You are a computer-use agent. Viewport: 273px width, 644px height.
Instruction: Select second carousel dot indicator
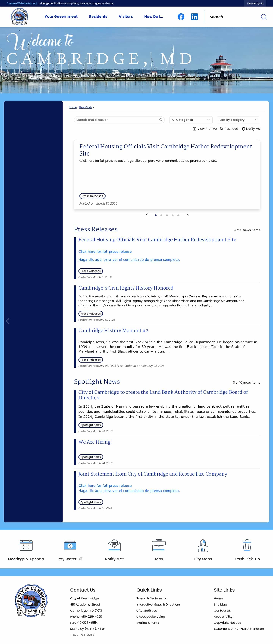161,215
